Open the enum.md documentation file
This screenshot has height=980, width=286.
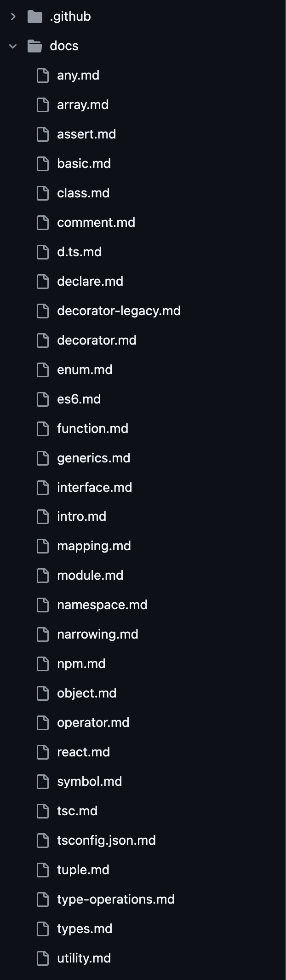tap(85, 369)
